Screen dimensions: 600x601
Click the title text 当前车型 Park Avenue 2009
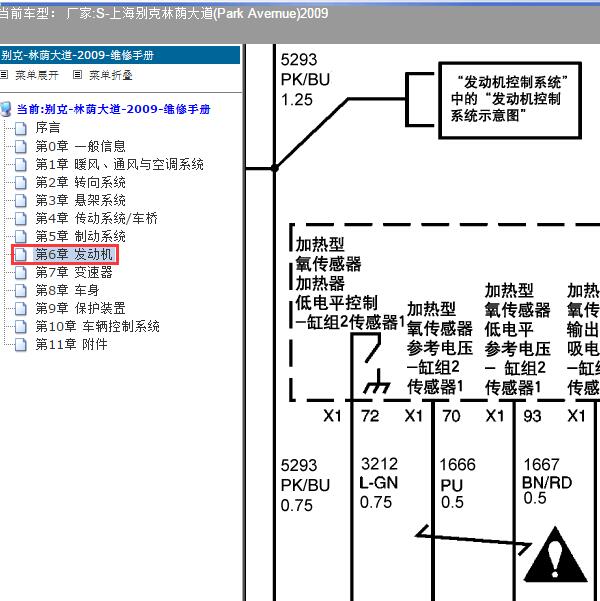164,14
